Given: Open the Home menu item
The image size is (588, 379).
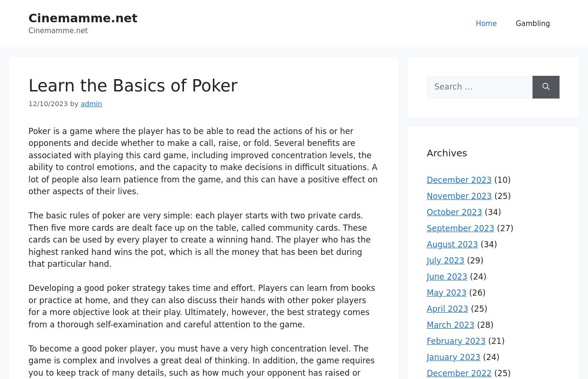Looking at the screenshot, I should pos(486,24).
